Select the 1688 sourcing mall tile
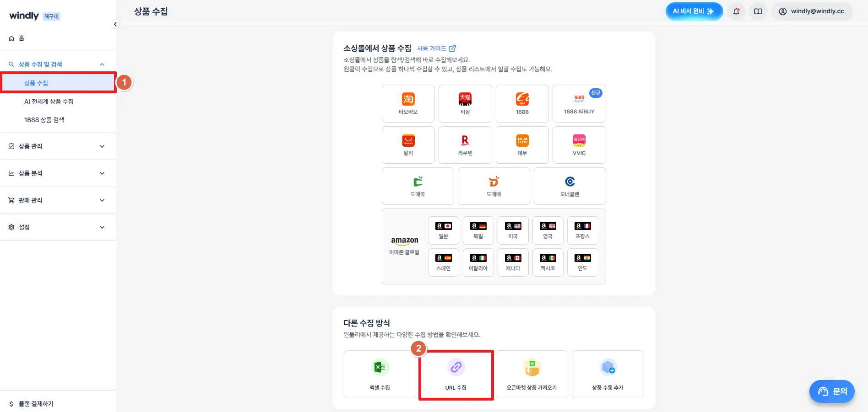This screenshot has width=868, height=412. (522, 104)
